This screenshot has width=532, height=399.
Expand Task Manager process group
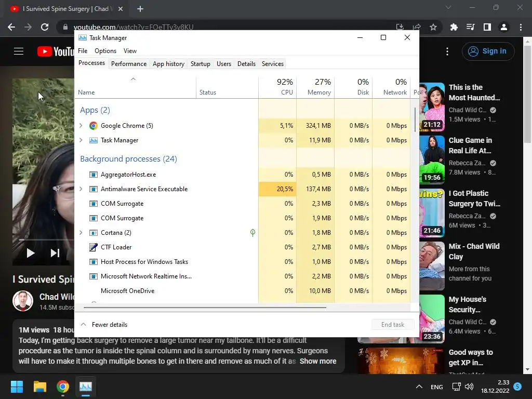[81, 140]
